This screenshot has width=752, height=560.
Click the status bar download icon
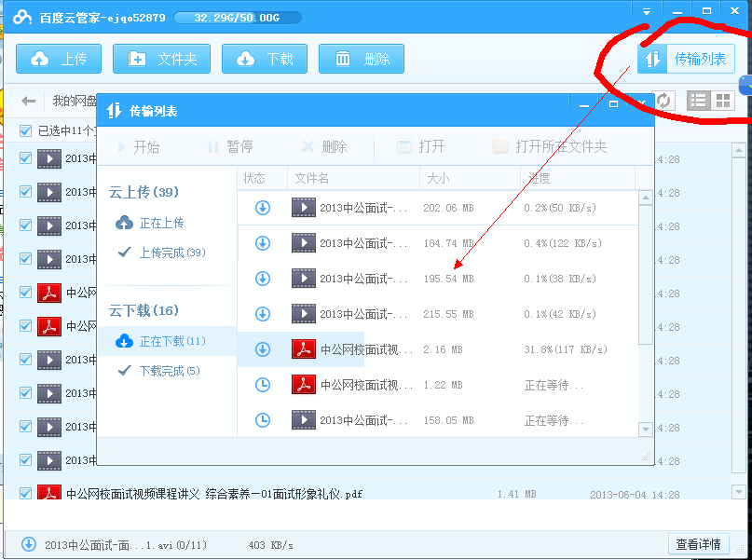click(x=29, y=544)
